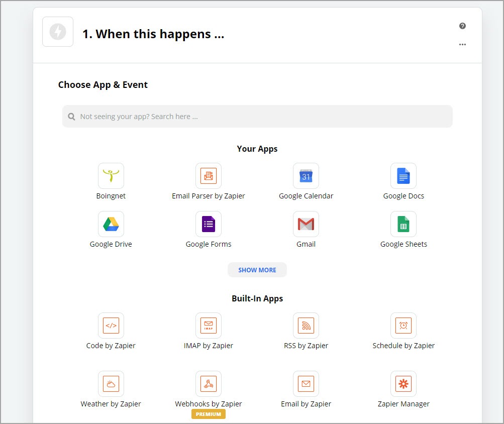Screen dimensions: 504x424
Task: Click the SHOW MORE button
Action: pyautogui.click(x=257, y=270)
